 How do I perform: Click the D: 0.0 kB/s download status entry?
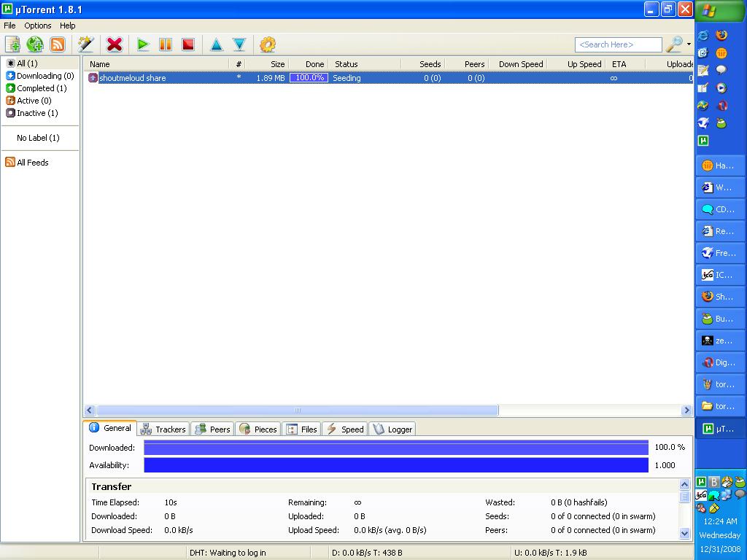(367, 553)
